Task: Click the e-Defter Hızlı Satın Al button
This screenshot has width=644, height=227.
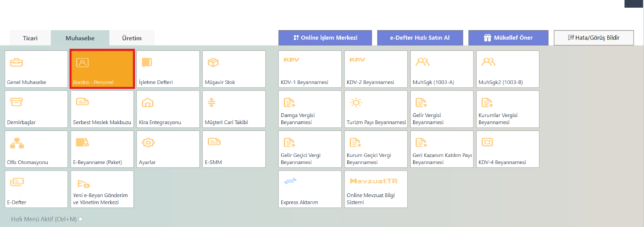Action: click(420, 38)
